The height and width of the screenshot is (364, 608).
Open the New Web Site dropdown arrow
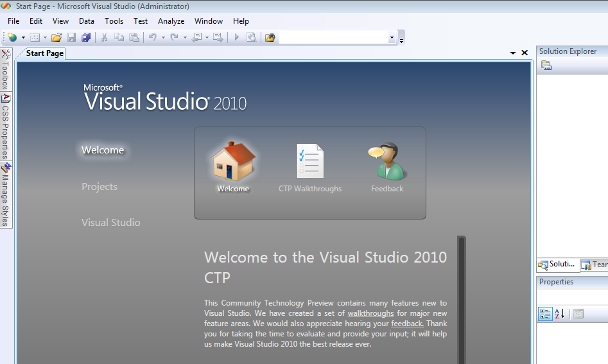coord(23,38)
